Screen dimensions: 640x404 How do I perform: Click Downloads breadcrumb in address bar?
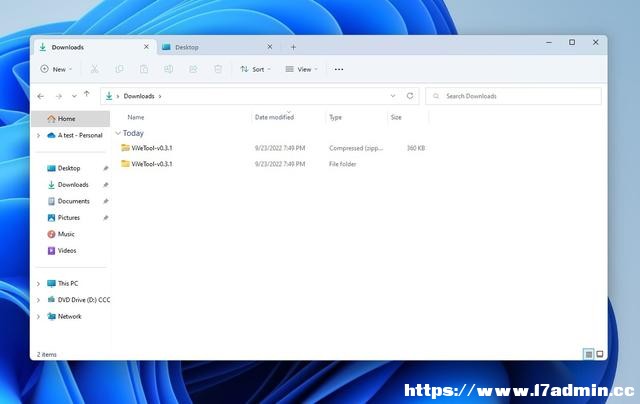139,96
